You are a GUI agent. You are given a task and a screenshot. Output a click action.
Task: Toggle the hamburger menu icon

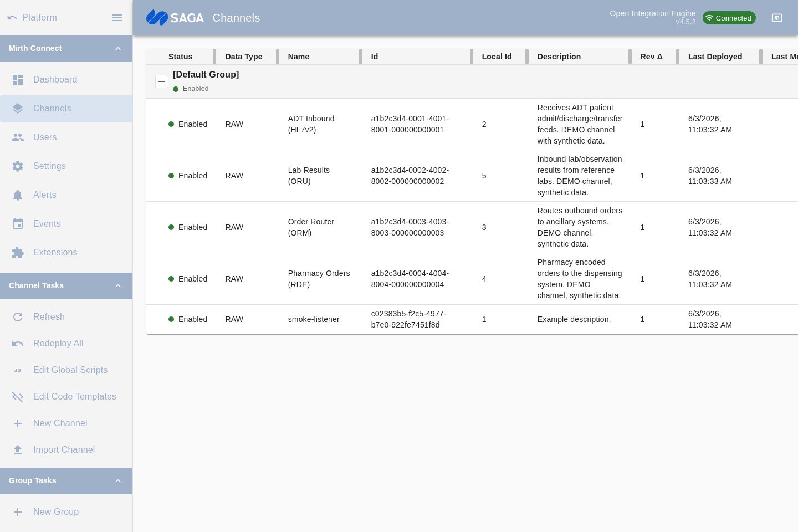click(x=117, y=18)
